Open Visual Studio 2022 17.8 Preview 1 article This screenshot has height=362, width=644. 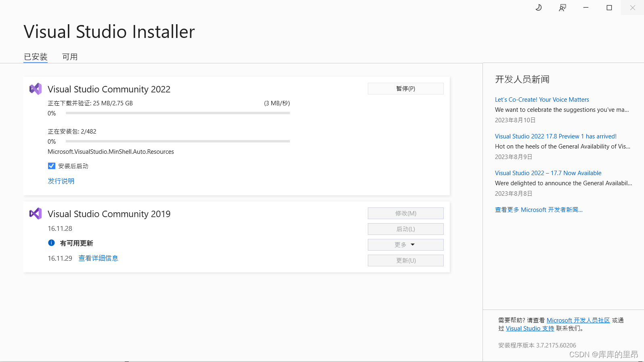click(556, 136)
